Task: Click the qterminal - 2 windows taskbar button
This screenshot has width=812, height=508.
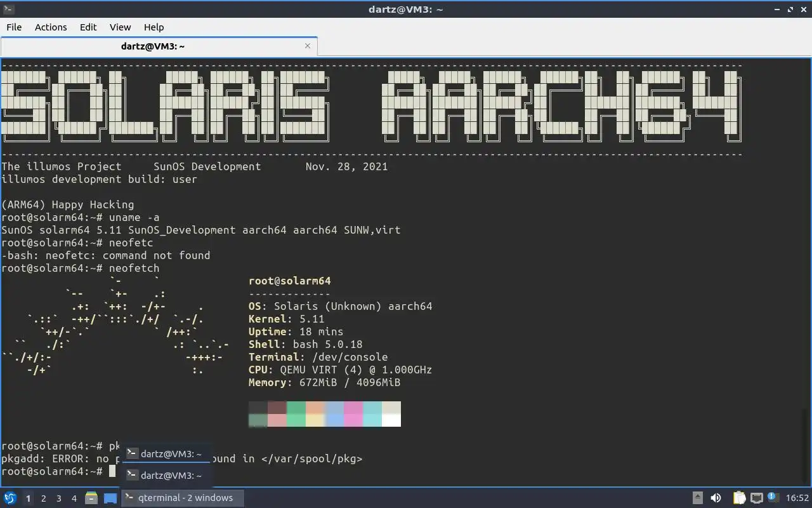Action: pos(183,498)
